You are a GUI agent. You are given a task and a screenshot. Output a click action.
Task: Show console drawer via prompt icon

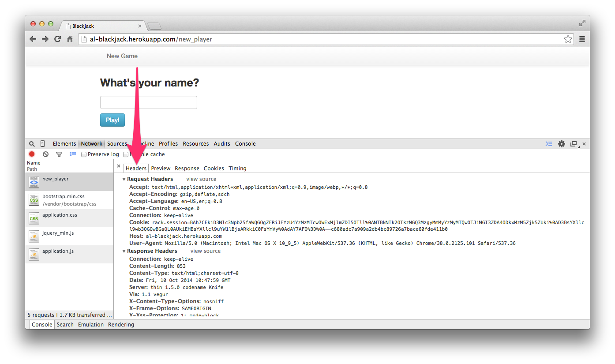(549, 144)
